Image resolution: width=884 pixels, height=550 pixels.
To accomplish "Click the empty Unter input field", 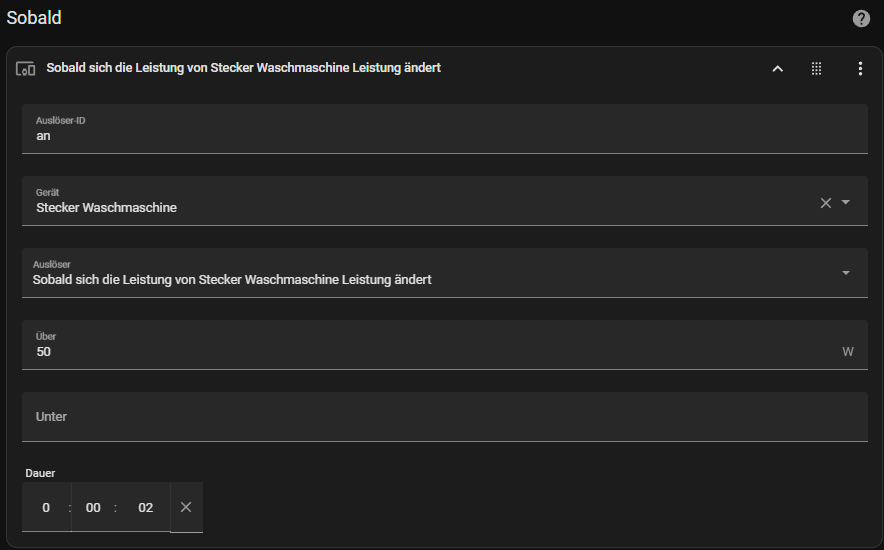I will coord(444,417).
